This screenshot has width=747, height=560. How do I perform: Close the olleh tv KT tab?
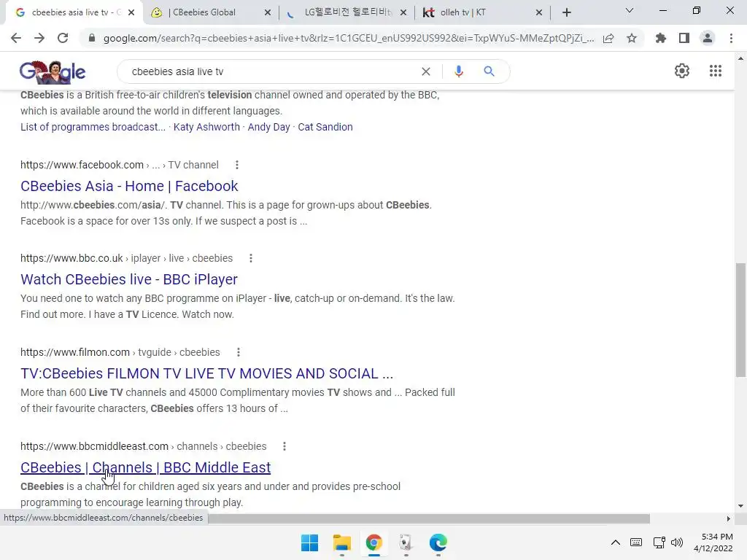539,13
